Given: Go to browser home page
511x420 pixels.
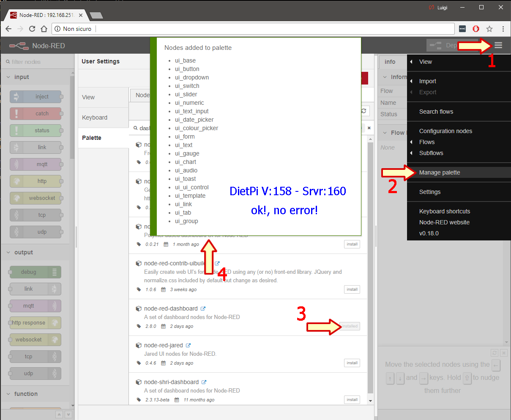Looking at the screenshot, I should pos(44,29).
